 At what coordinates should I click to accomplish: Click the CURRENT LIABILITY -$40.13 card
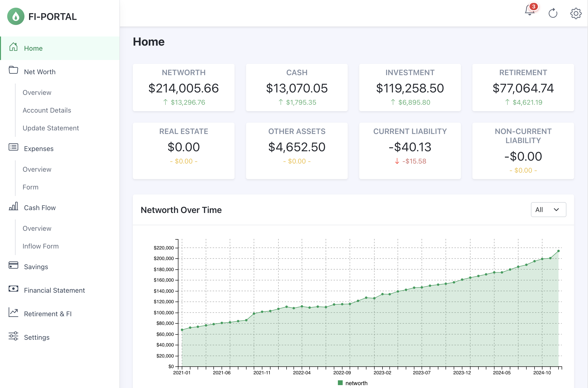point(410,151)
